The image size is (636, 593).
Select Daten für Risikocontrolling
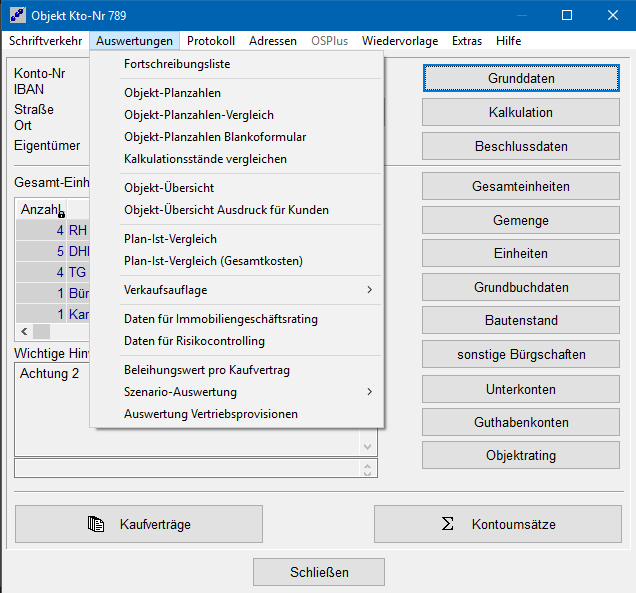(194, 341)
